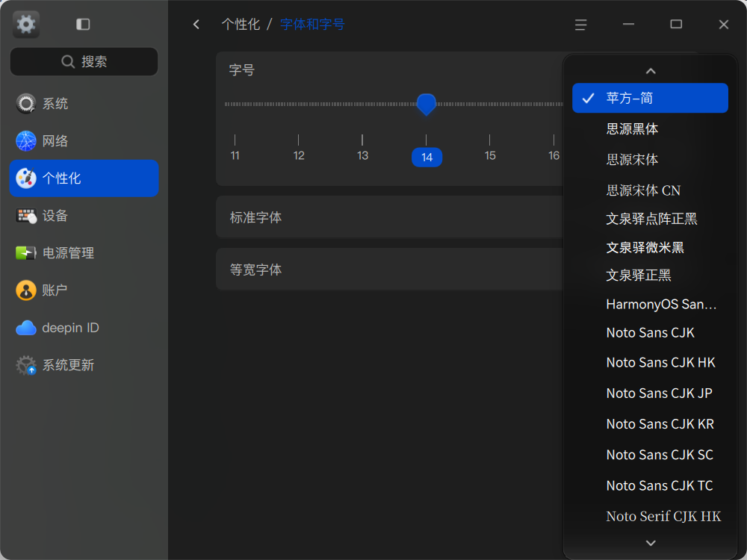
Task: Navigate to 个性化 breadcrumb
Action: click(241, 25)
